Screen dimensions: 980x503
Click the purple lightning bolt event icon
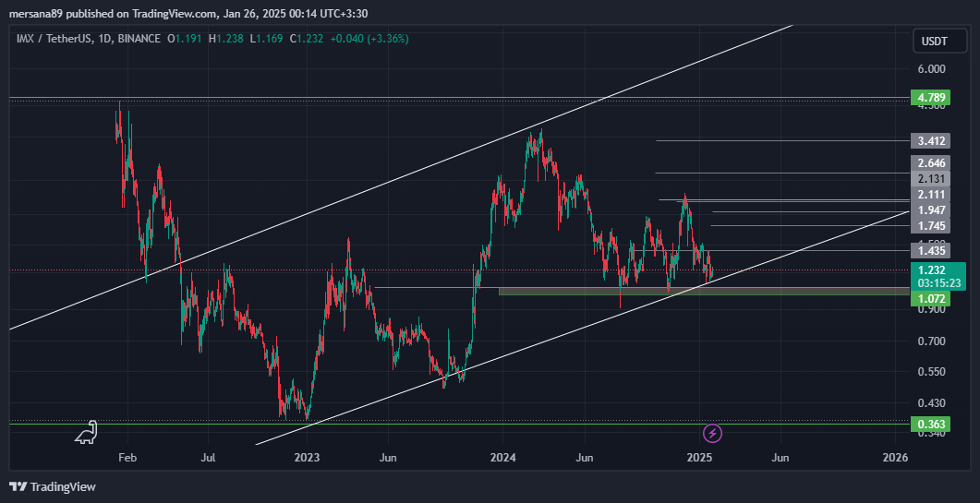pyautogui.click(x=713, y=432)
